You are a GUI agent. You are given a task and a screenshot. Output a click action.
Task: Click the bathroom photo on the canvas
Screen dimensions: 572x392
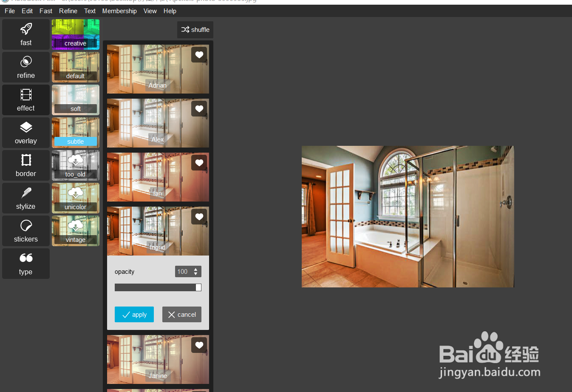(408, 216)
